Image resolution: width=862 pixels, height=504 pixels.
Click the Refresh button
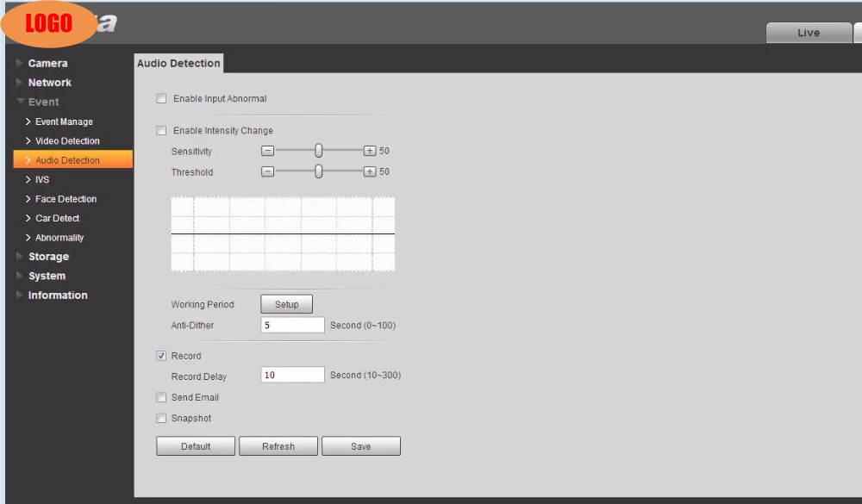278,446
